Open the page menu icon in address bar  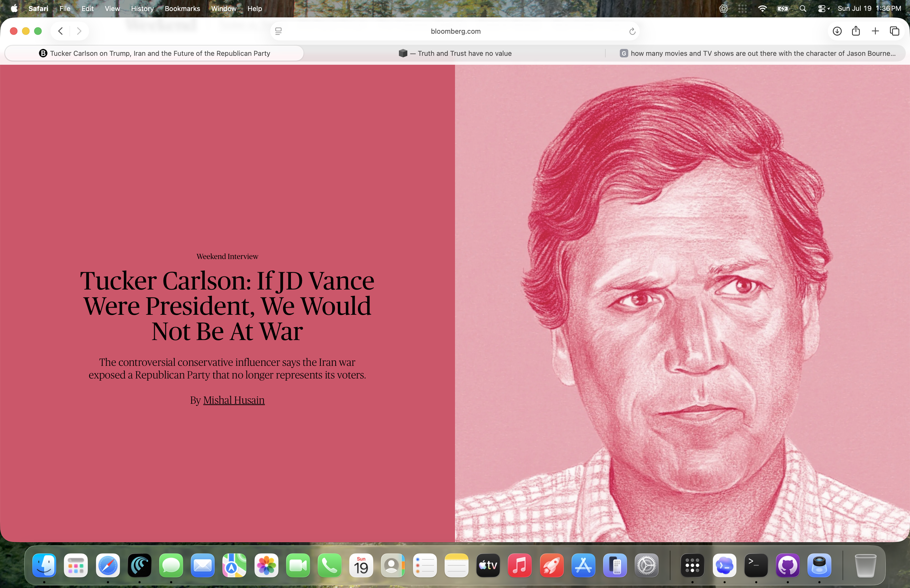[x=278, y=31]
